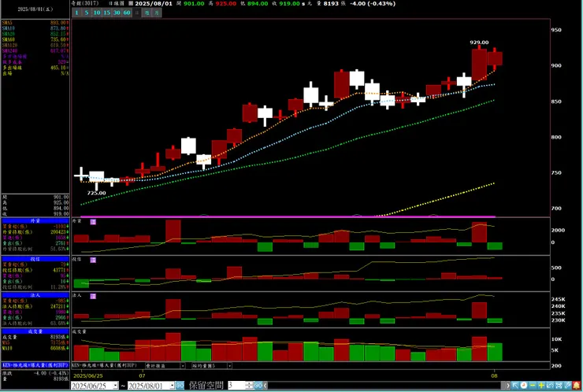Select the line drawing tool icon

pyautogui.click(x=568, y=386)
